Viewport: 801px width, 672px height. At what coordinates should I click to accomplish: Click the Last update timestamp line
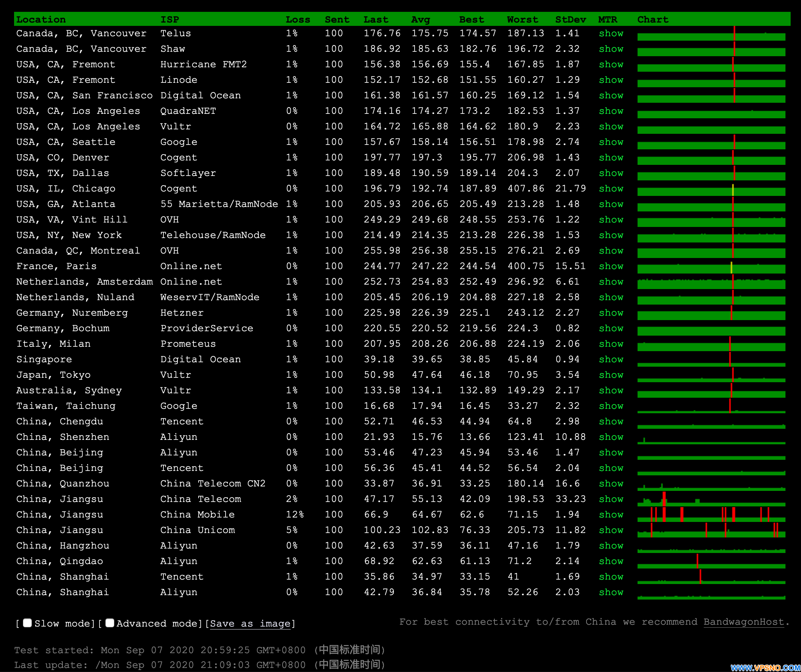point(199,665)
